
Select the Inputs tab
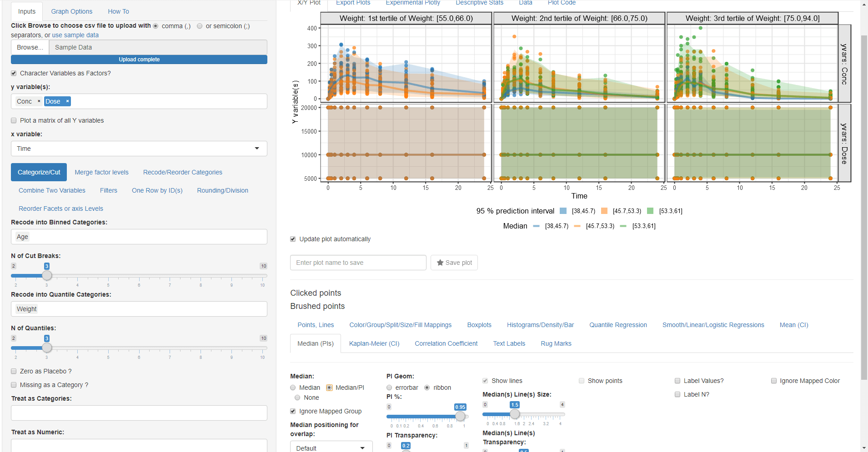[27, 11]
